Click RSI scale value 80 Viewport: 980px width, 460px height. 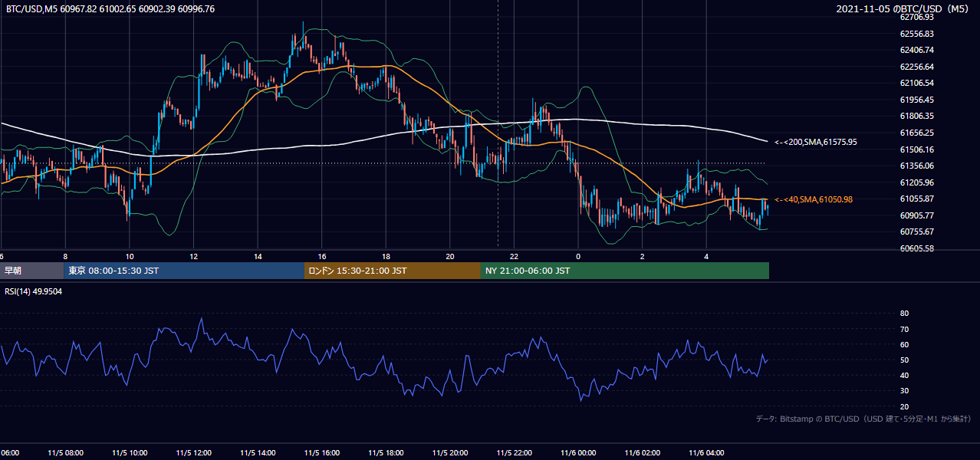[x=904, y=314]
